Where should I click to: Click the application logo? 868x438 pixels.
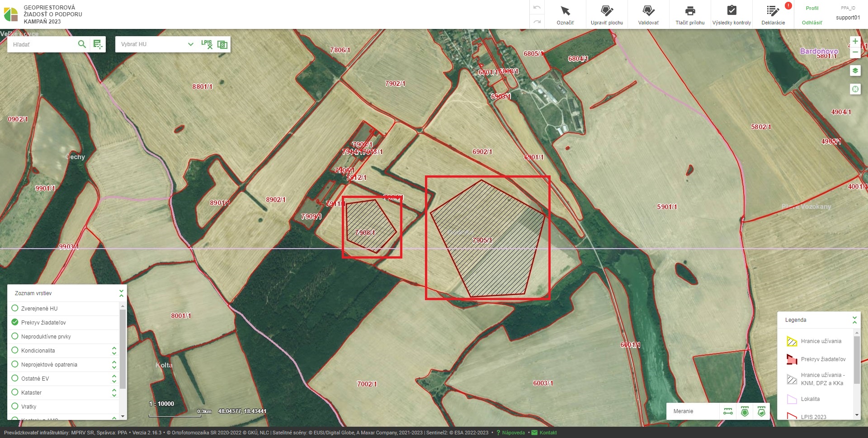11,14
